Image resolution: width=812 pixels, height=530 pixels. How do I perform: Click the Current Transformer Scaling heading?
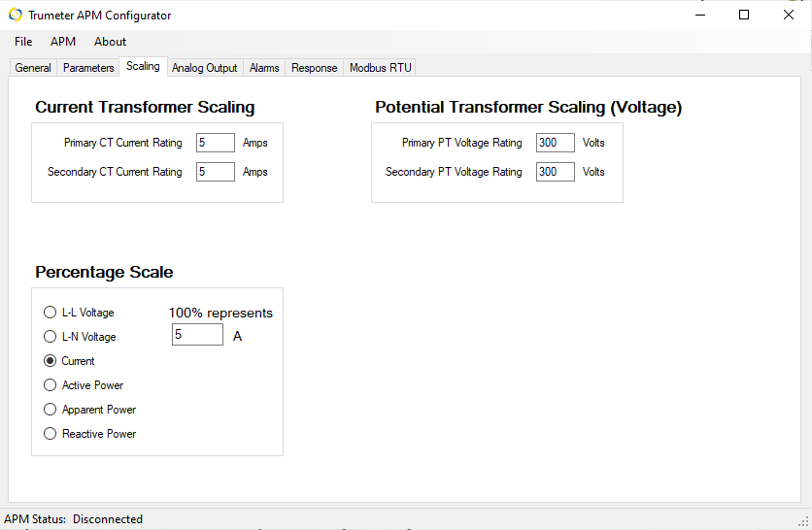pyautogui.click(x=145, y=107)
